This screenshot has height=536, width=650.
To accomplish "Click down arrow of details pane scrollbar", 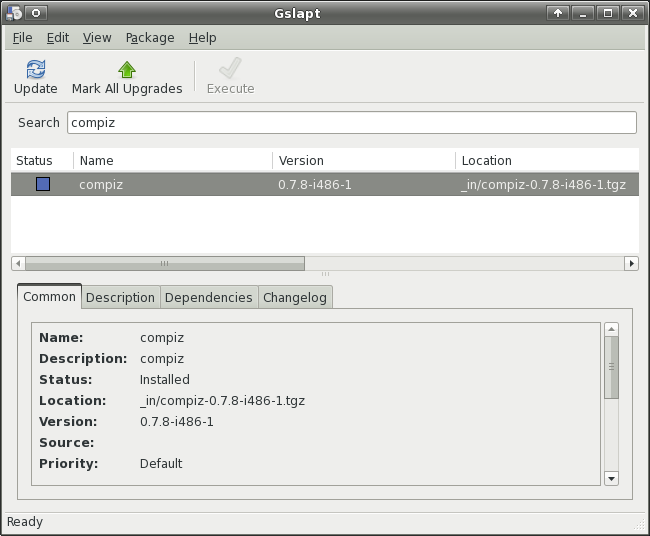I will [x=611, y=478].
